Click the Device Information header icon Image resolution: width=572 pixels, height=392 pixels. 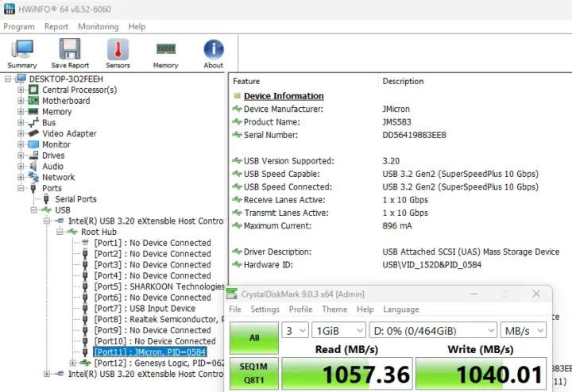(x=237, y=96)
